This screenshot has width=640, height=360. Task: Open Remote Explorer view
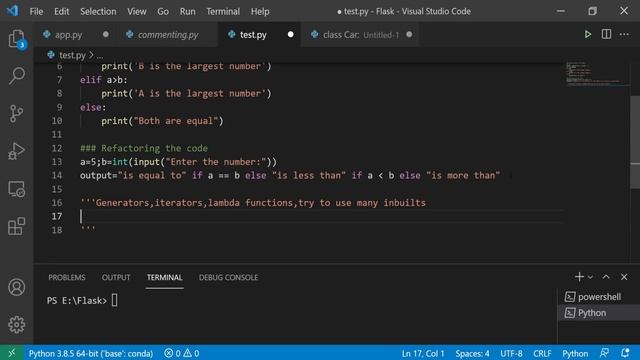pos(17,189)
